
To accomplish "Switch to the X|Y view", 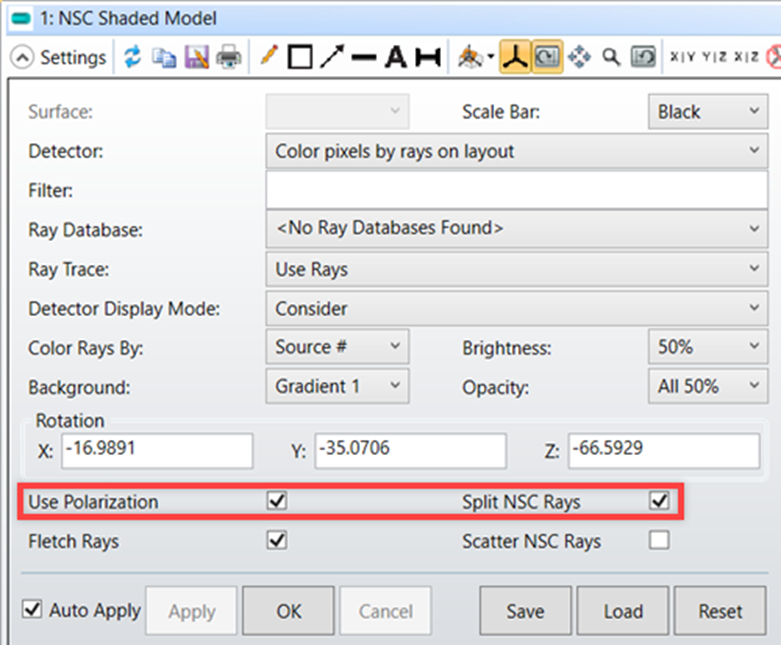I will [683, 58].
